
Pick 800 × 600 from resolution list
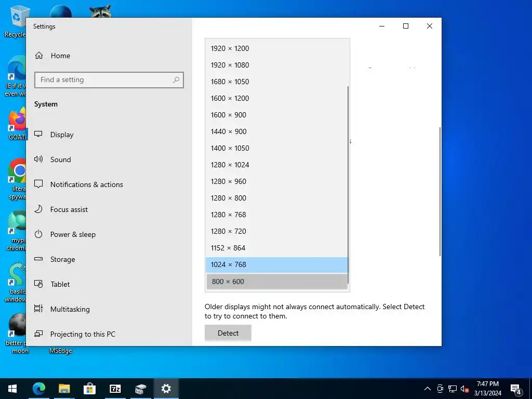(x=277, y=282)
